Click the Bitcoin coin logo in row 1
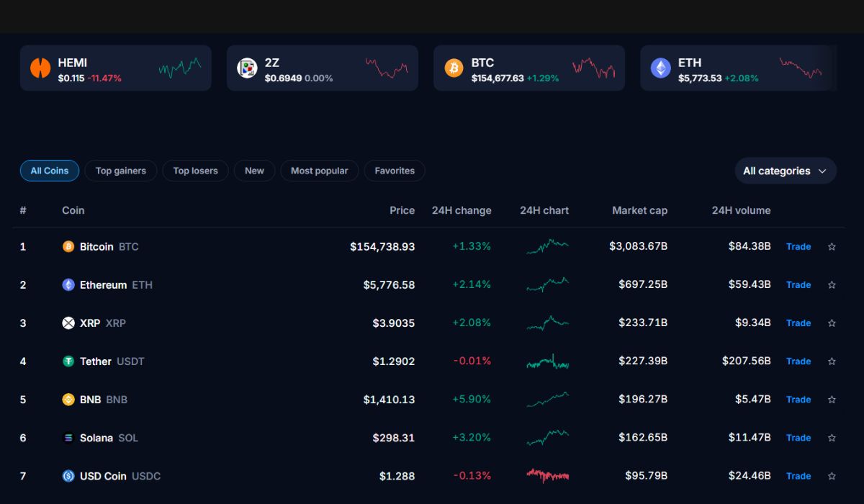This screenshot has width=864, height=504. pyautogui.click(x=68, y=246)
